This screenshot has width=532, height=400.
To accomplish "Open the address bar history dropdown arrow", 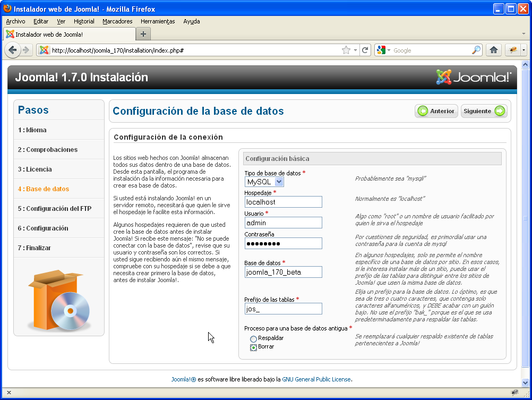I will coord(355,50).
